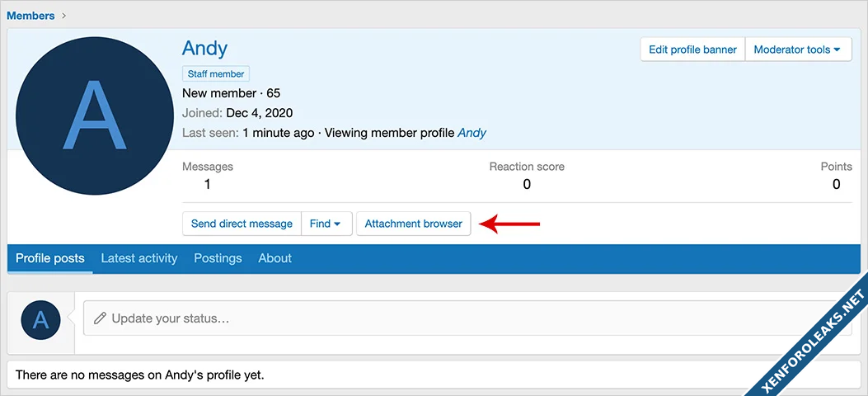Select the Profile posts tab
The height and width of the screenshot is (396, 868).
tap(49, 258)
